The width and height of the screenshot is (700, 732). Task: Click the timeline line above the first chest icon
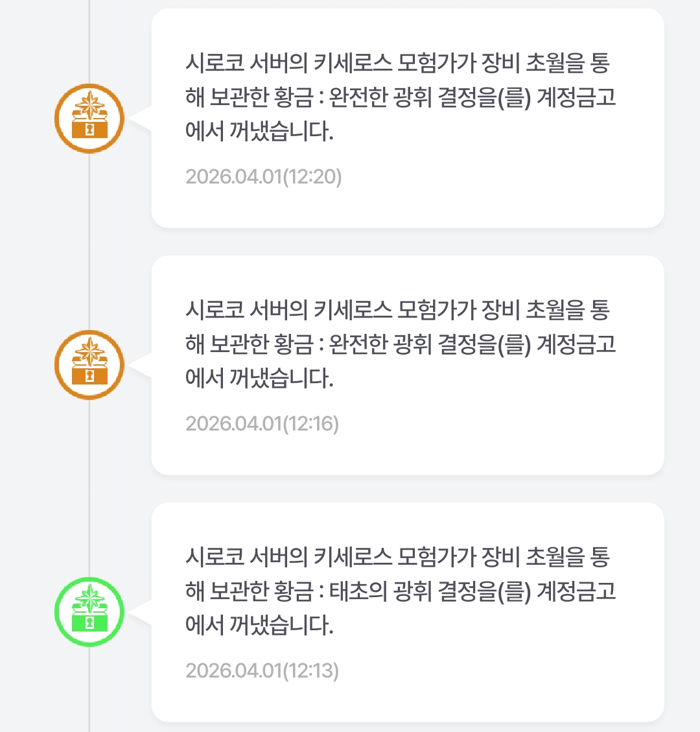[89, 39]
